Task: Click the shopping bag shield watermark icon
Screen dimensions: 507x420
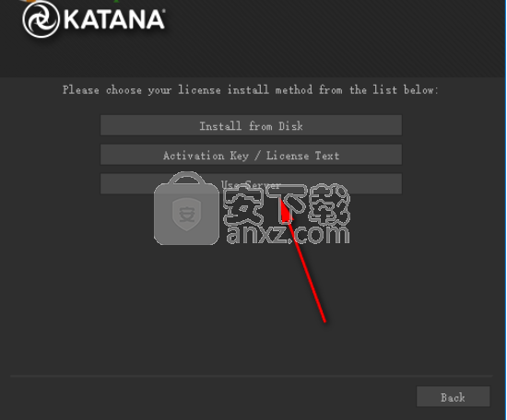Action: point(186,208)
